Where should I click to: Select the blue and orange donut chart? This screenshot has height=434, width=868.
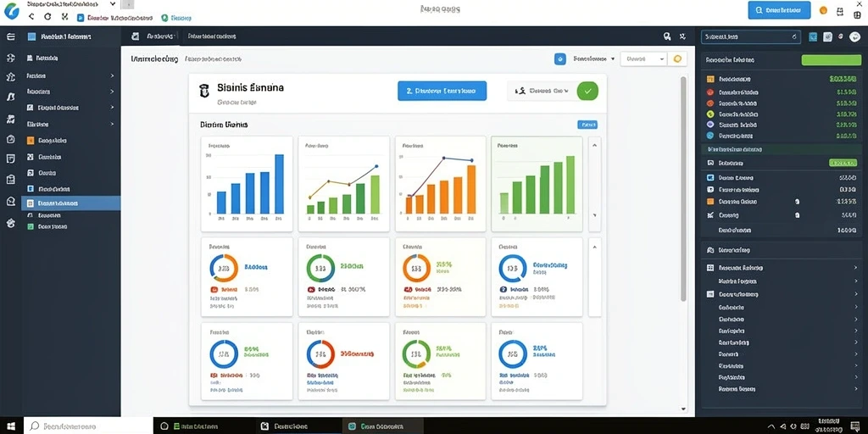click(x=224, y=269)
